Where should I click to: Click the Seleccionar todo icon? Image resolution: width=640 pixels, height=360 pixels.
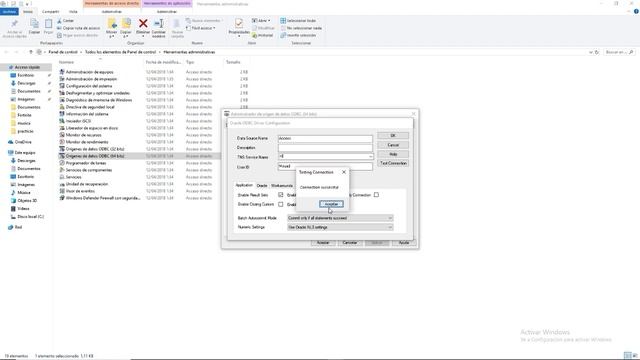[x=283, y=20]
